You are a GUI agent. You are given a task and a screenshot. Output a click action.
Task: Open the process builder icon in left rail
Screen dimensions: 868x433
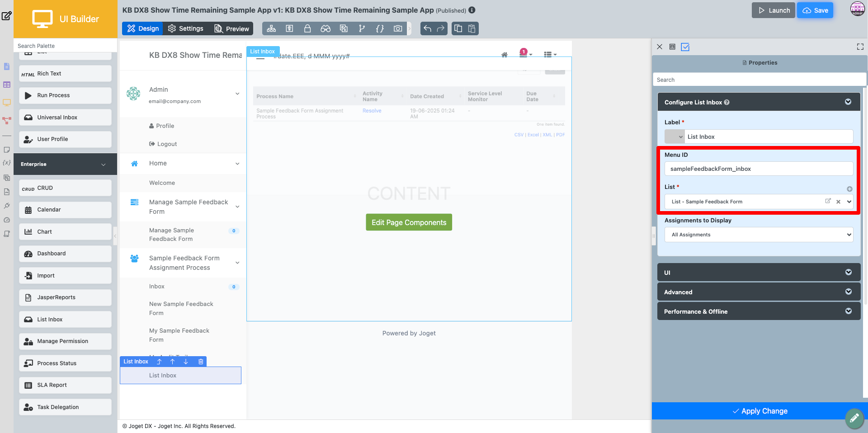[7, 120]
